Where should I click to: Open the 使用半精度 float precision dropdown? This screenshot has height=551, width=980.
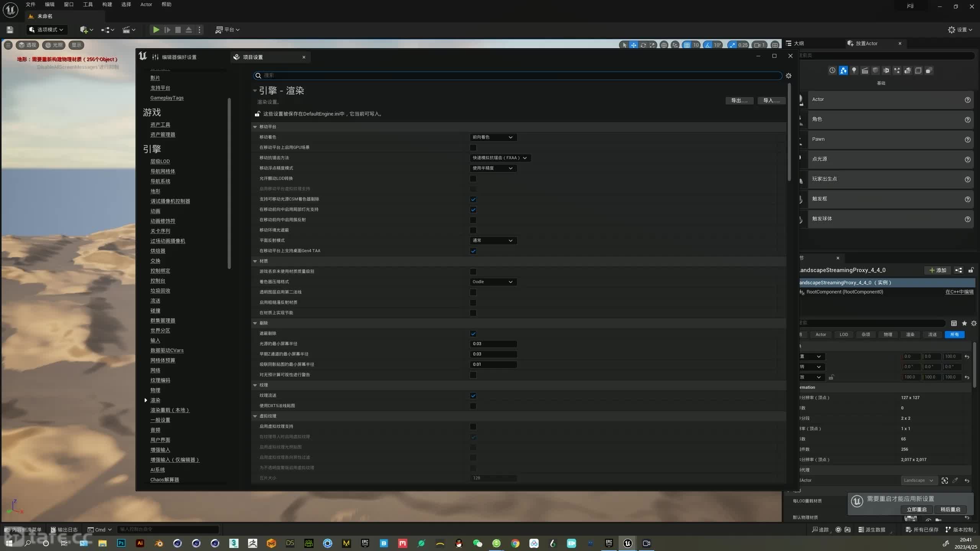tap(493, 168)
